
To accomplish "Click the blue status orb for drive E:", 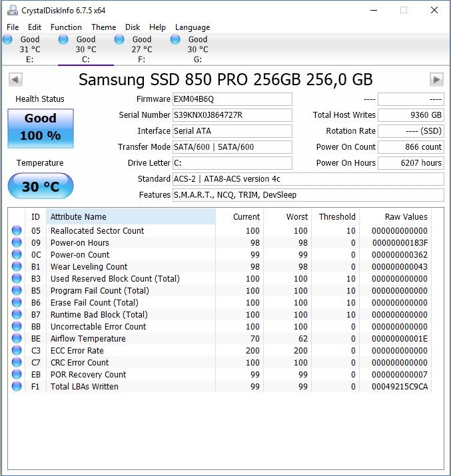I will [7, 39].
